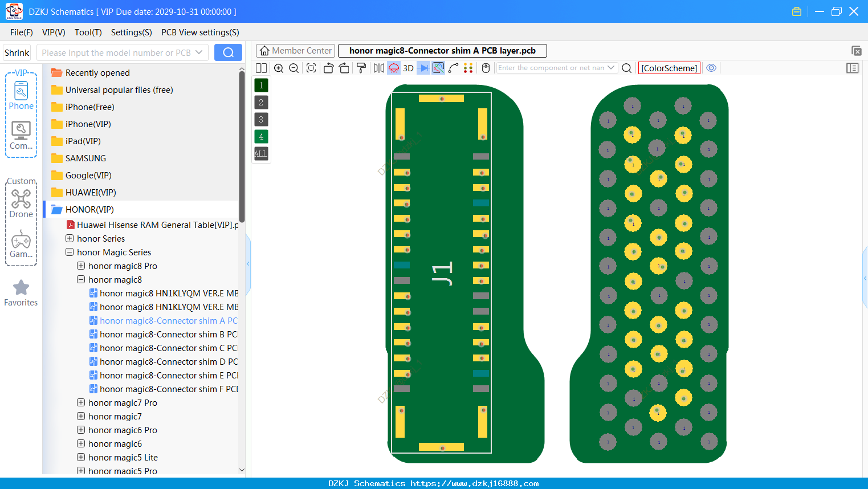The image size is (868, 489).
Task: Switch to 3D view
Action: click(x=408, y=68)
